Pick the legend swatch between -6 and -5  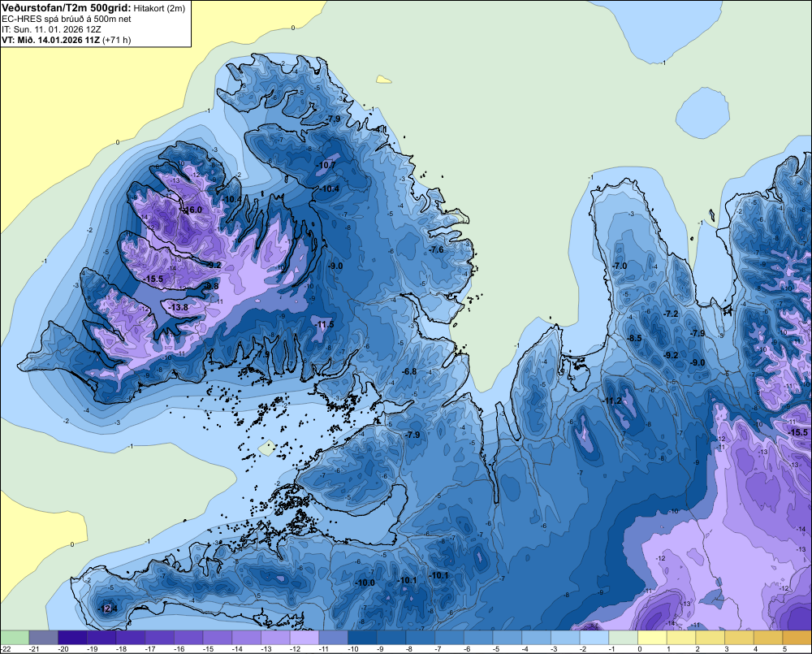click(x=478, y=638)
